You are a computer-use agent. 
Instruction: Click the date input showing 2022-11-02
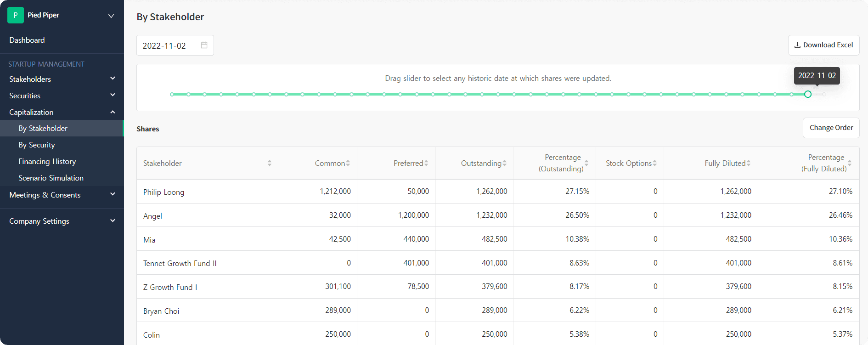click(x=175, y=45)
